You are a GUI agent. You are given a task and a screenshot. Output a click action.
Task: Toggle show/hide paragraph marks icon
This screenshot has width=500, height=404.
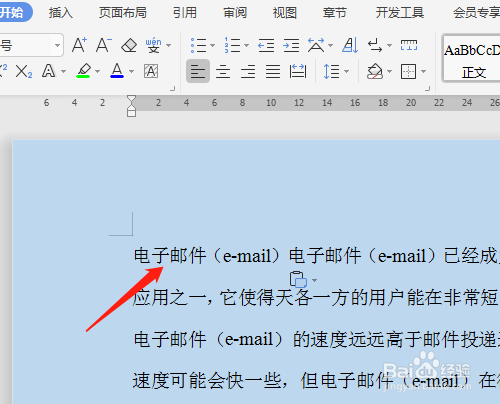pos(375,45)
